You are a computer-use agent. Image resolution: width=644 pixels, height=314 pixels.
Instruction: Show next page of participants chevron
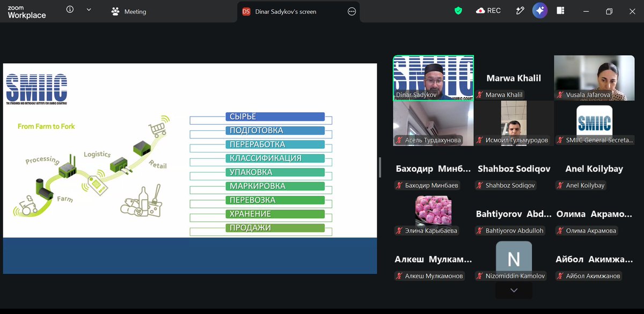click(514, 290)
